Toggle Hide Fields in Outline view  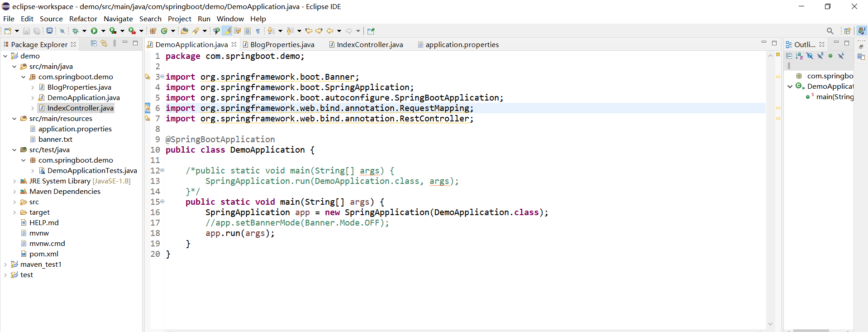click(x=810, y=56)
